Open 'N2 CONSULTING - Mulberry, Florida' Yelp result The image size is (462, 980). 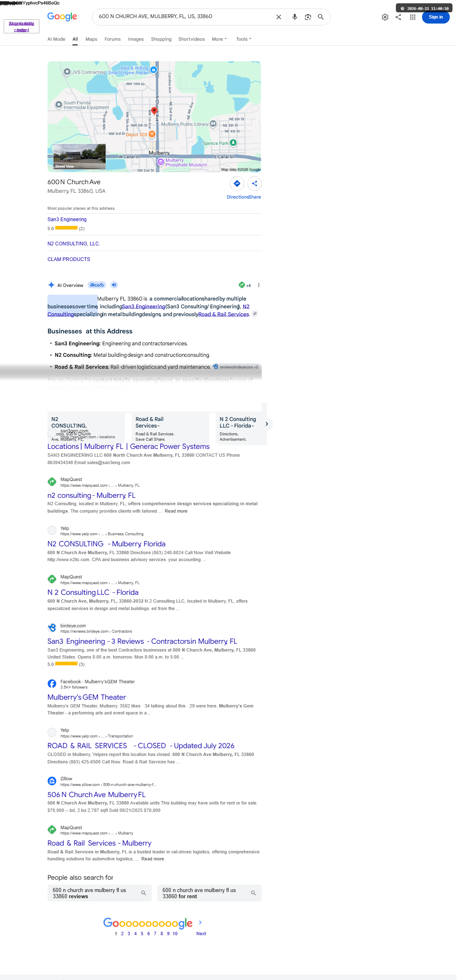click(106, 544)
